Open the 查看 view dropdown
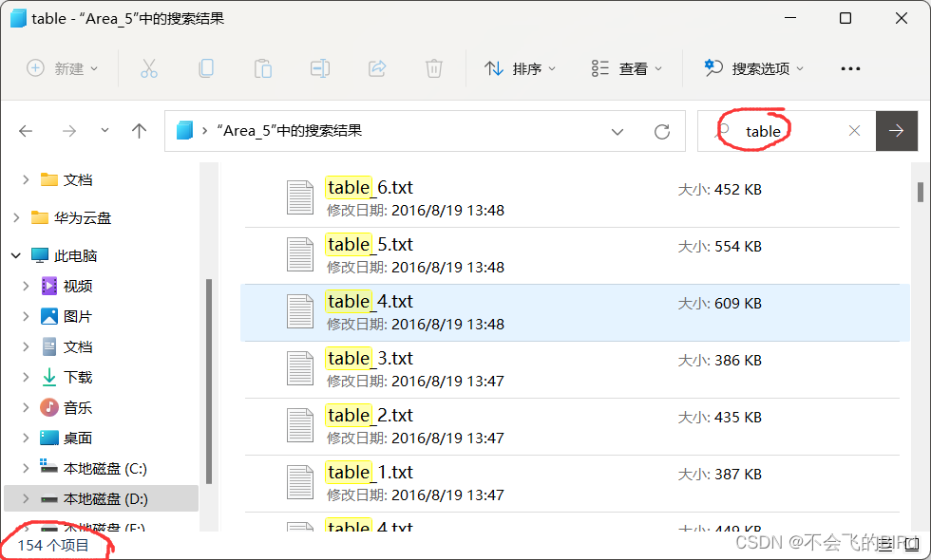This screenshot has width=931, height=560. pyautogui.click(x=626, y=68)
